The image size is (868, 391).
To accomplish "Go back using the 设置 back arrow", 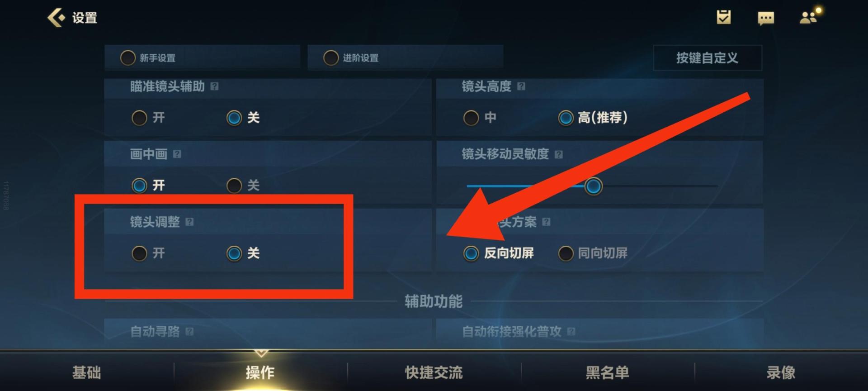I will (x=57, y=18).
